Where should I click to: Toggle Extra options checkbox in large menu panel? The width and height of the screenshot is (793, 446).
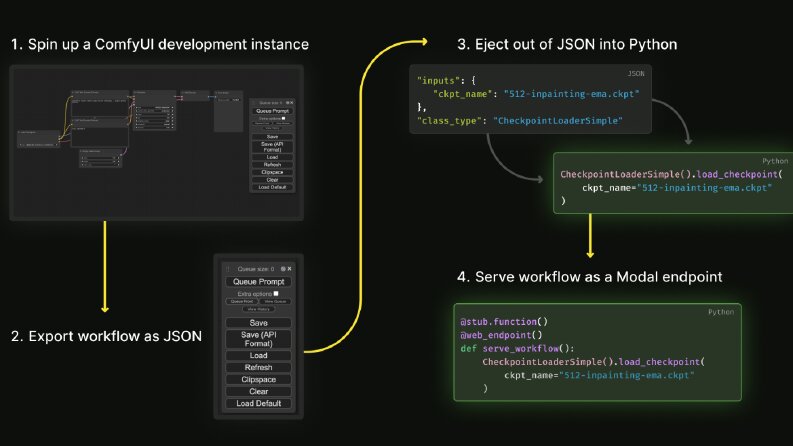click(x=276, y=293)
